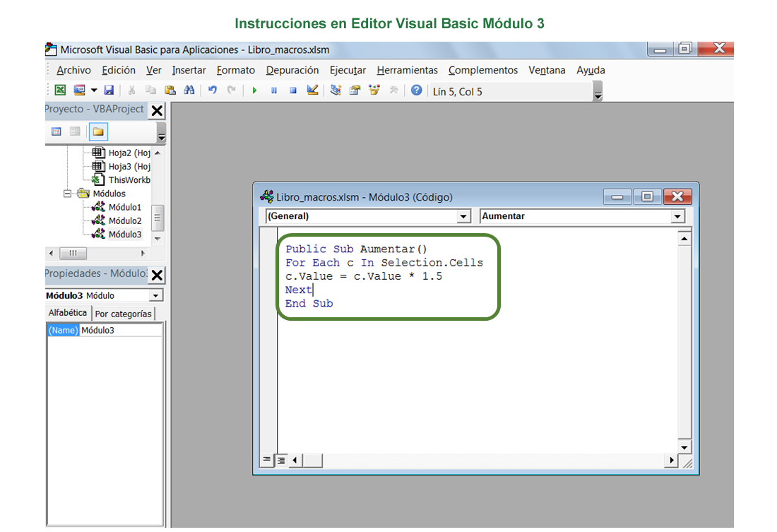Toggle Design Mode icon
The width and height of the screenshot is (777, 532).
point(312,90)
